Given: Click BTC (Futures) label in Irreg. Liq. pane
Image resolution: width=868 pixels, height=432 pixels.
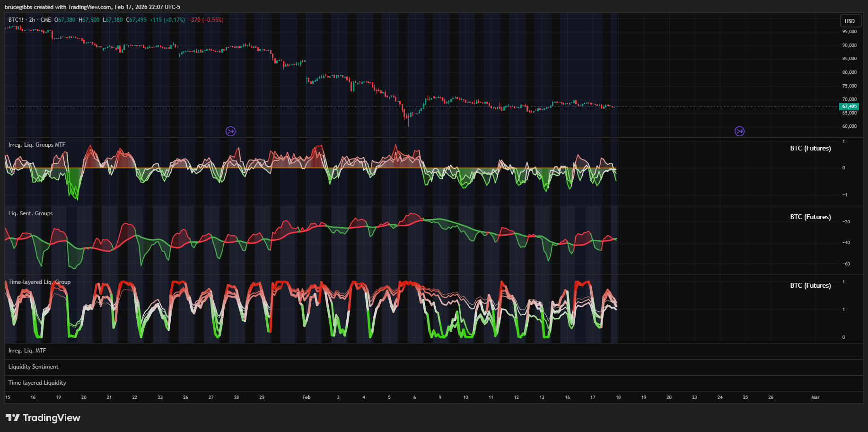Looking at the screenshot, I should click(x=810, y=148).
